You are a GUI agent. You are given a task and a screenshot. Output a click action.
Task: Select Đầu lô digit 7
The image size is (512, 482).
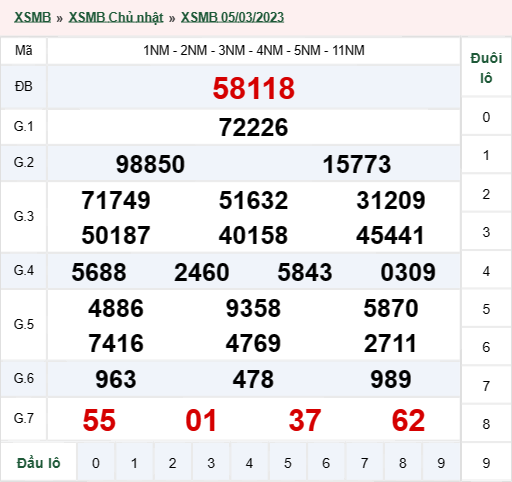(x=364, y=463)
